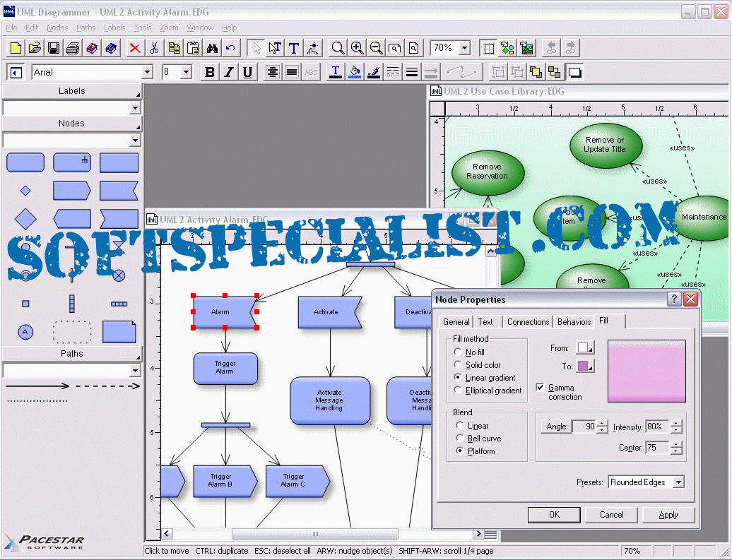Image resolution: width=732 pixels, height=560 pixels.
Task: Click the Save diskette icon in toolbar
Action: [54, 48]
